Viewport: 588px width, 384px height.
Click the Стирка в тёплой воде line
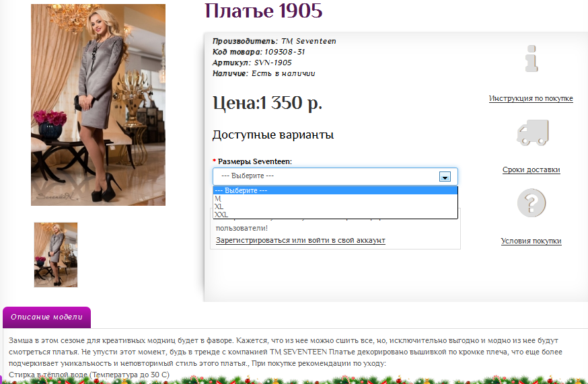(89, 375)
